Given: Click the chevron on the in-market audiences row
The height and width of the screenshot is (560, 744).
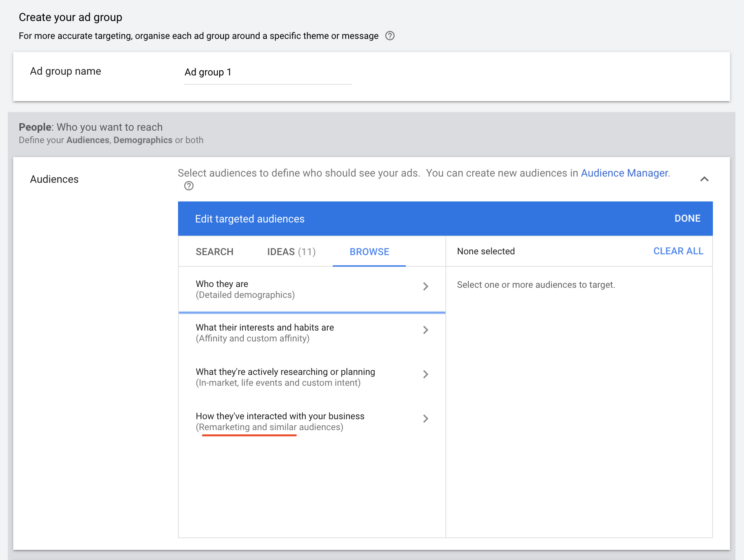Looking at the screenshot, I should tap(426, 374).
